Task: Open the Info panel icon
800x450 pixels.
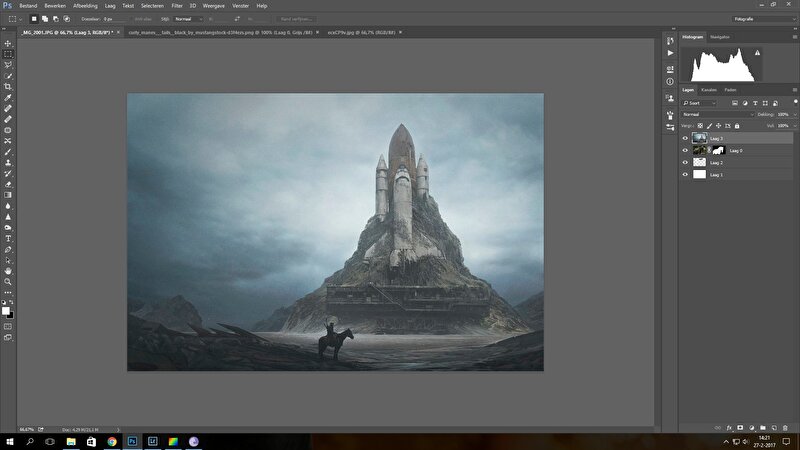Action: [x=670, y=82]
